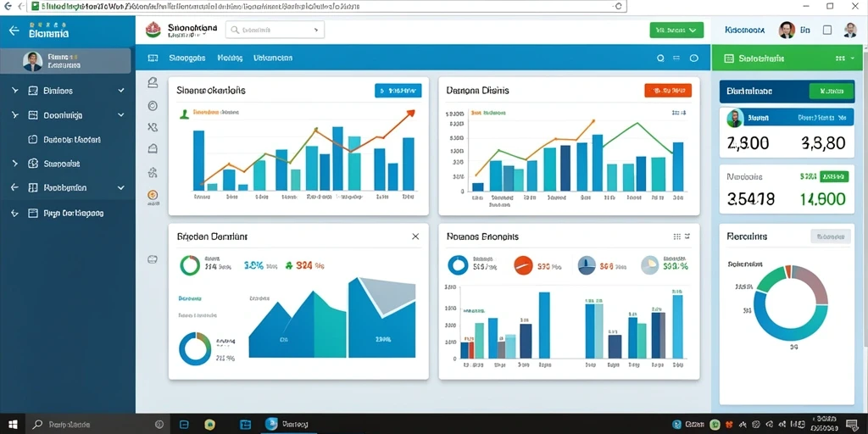Open the house icon in the narrow icon strip
The image size is (868, 434).
point(153,148)
